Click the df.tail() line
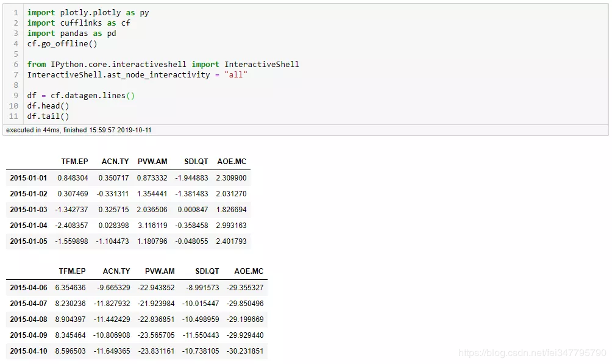 [48, 116]
